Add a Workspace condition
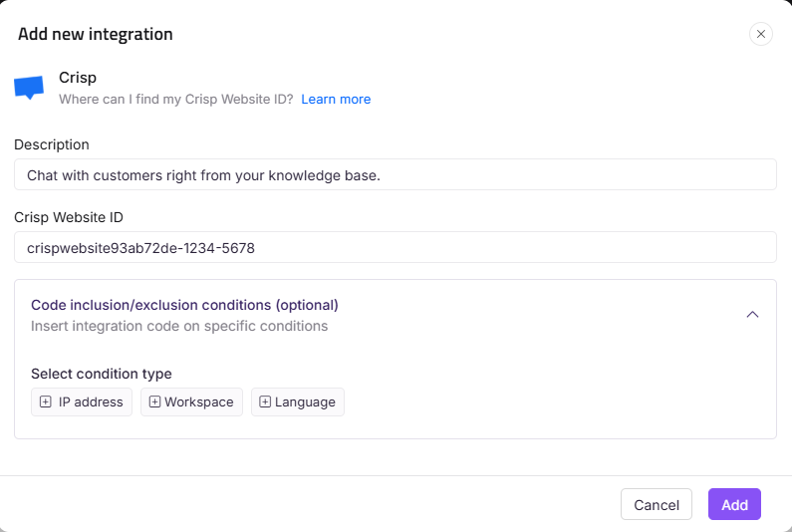The image size is (792, 532). [x=191, y=402]
